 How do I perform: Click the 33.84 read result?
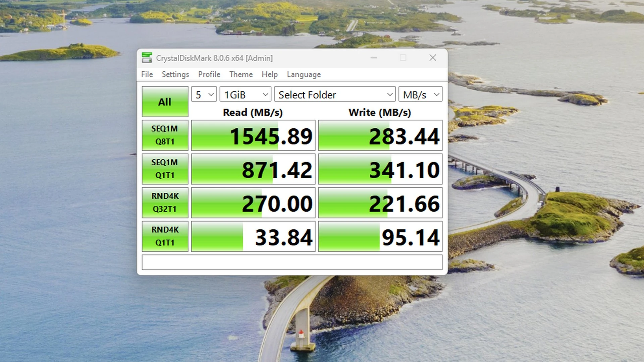click(x=253, y=236)
